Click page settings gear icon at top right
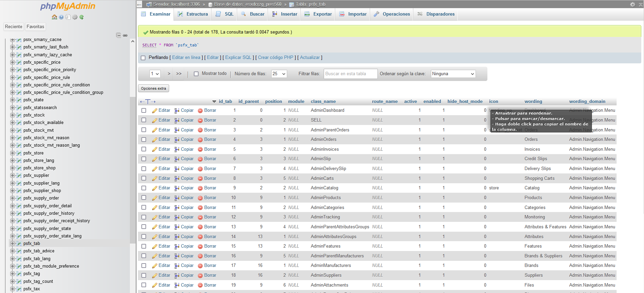The width and height of the screenshot is (644, 293). (x=632, y=4)
